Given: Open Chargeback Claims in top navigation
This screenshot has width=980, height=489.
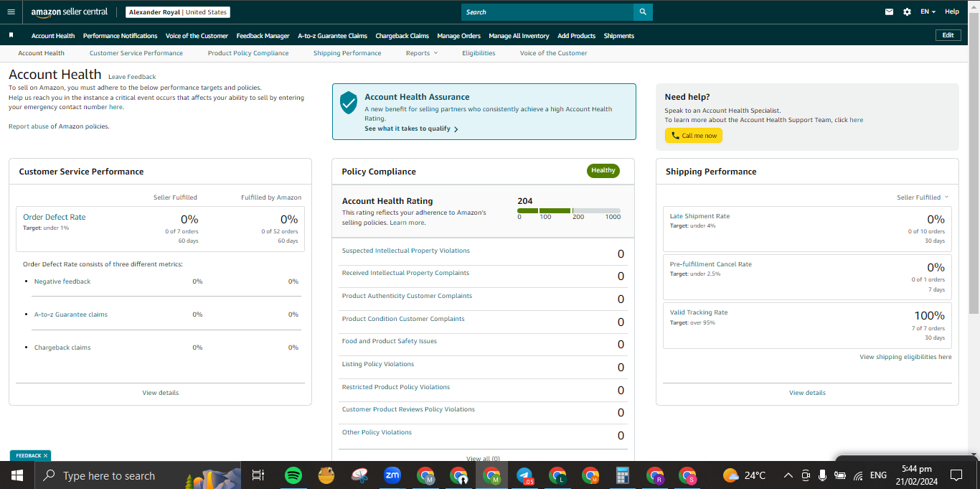Looking at the screenshot, I should [402, 36].
